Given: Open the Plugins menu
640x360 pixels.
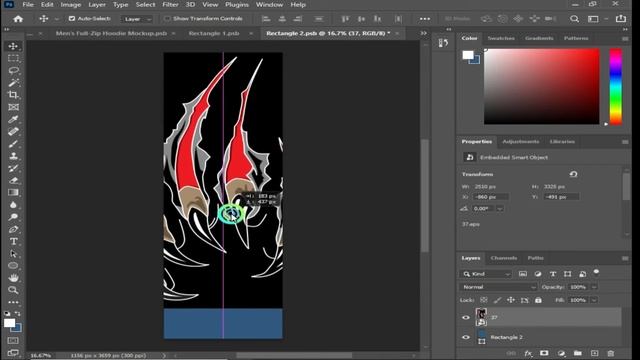Looking at the screenshot, I should point(237,4).
